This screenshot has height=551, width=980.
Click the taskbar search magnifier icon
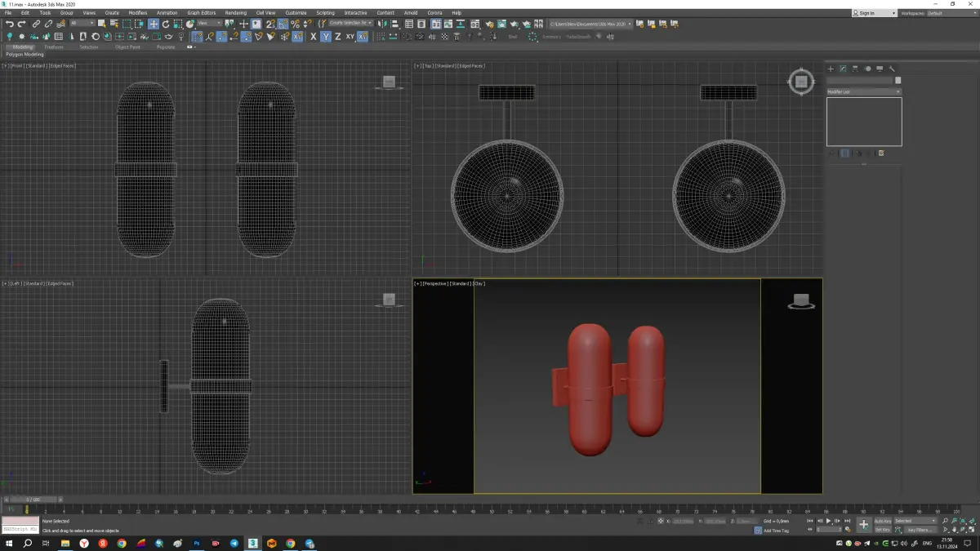tap(28, 543)
